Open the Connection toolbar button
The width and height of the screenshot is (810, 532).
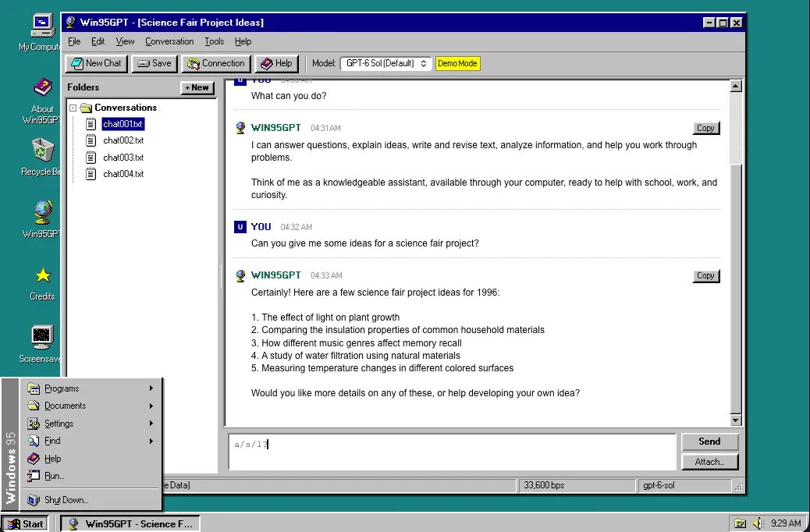point(215,63)
